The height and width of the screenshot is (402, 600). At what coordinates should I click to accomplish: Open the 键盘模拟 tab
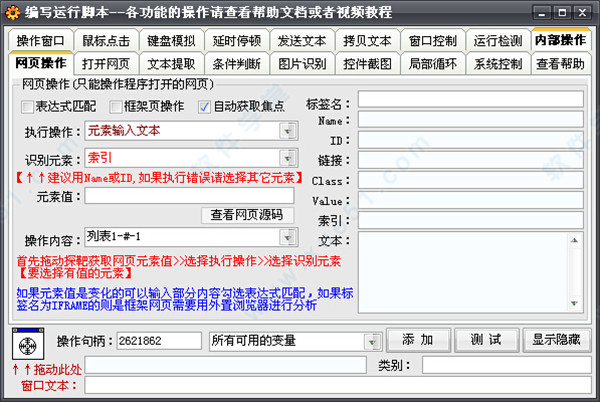[x=171, y=40]
